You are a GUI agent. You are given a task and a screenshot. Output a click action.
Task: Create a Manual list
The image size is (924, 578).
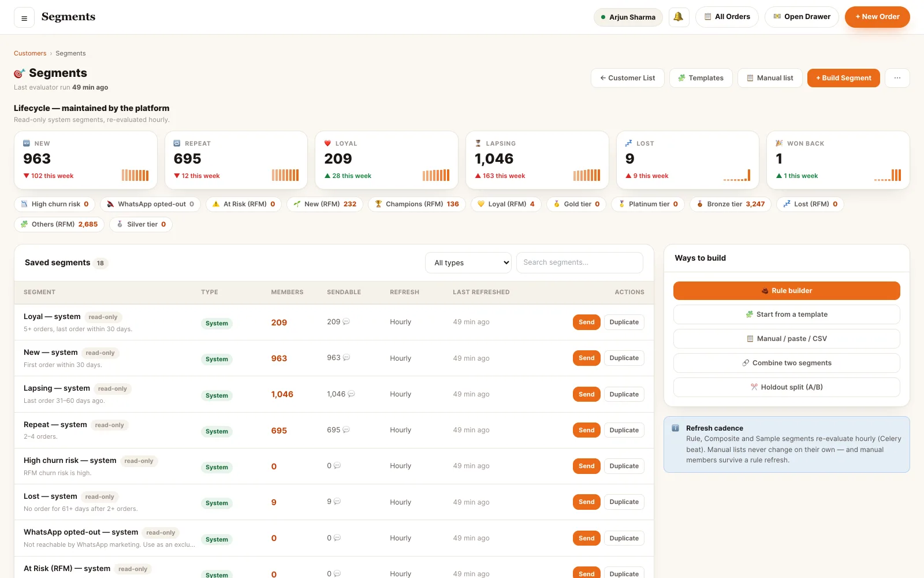(x=770, y=78)
